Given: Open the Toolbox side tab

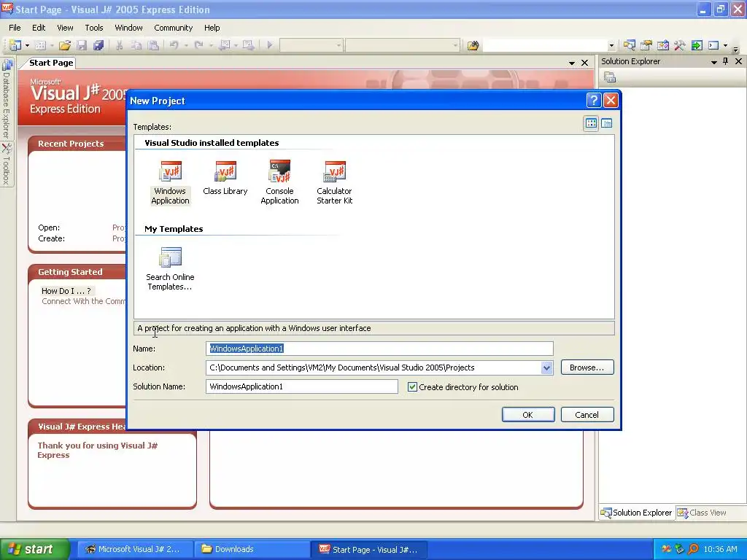Looking at the screenshot, I should click(x=6, y=164).
